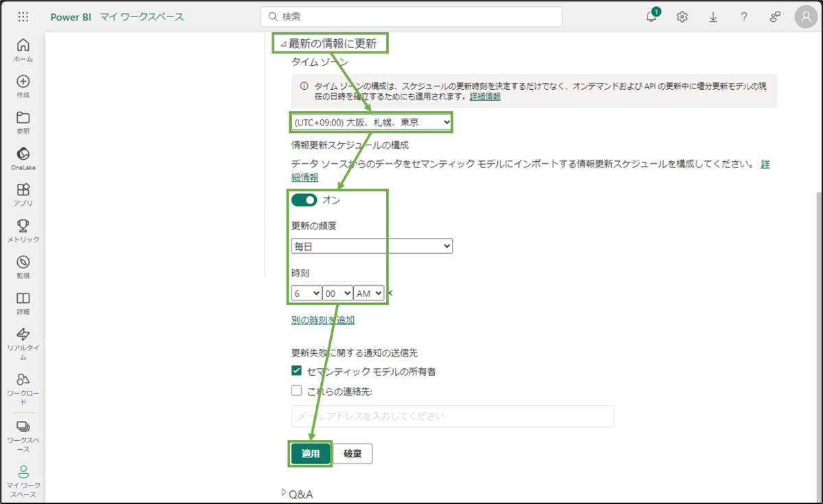Click 別の時刻を追加 link
Viewport: 823px width, 504px height.
coord(323,320)
